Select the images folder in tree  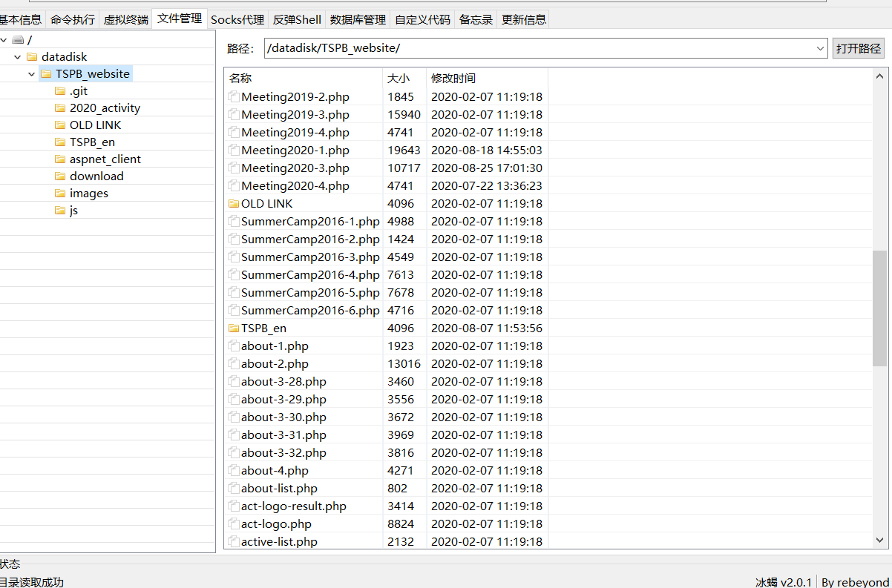pos(89,194)
